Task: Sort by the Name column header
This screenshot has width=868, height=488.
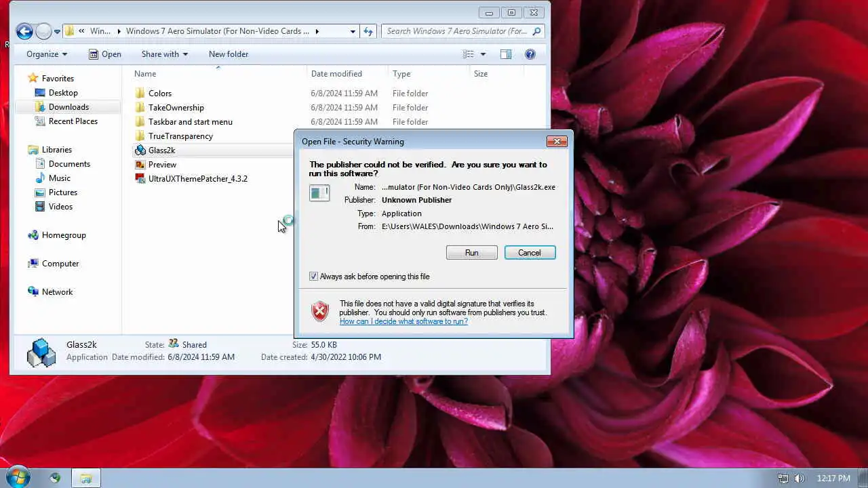Action: 218,74
